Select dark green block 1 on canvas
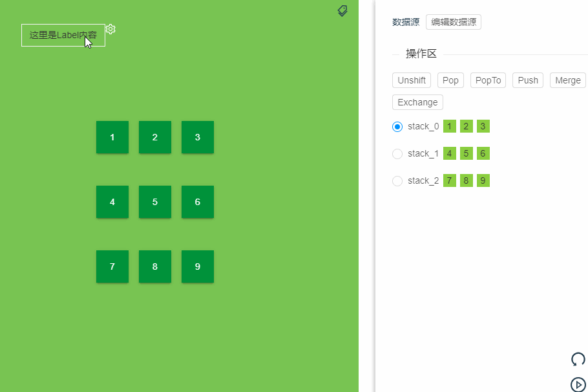This screenshot has height=392, width=588. (x=112, y=137)
